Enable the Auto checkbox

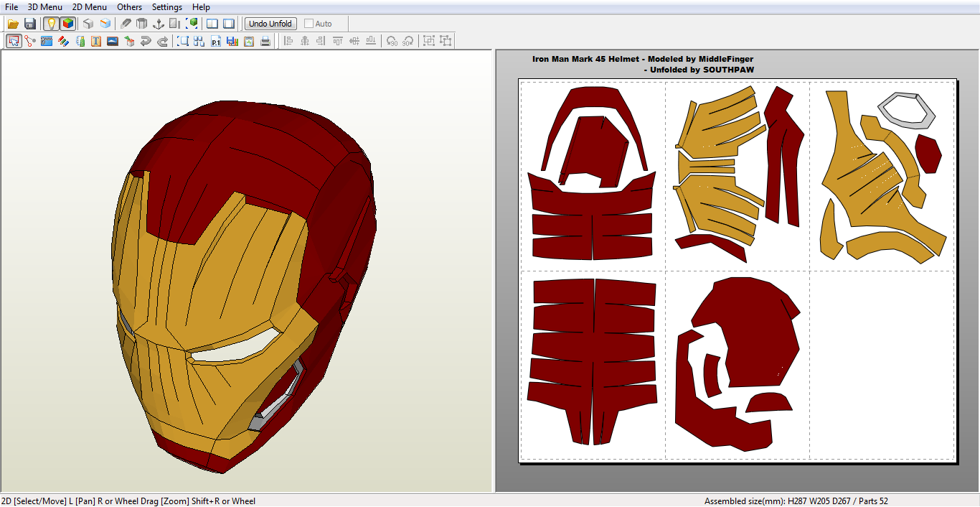tap(309, 24)
